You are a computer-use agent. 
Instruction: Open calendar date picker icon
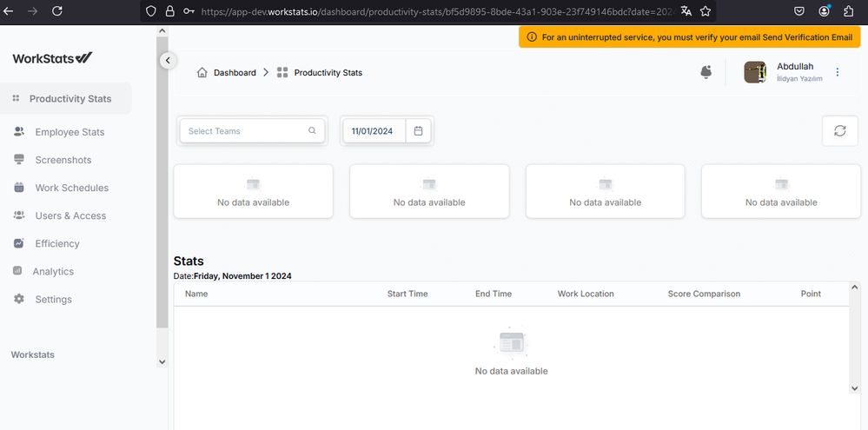419,130
